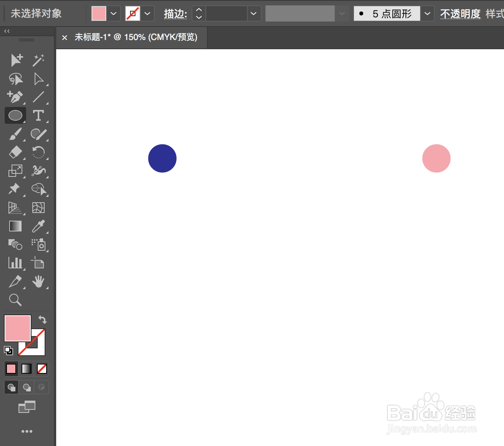Close the 未标题-1* document tab
The image size is (504, 446).
(x=65, y=38)
